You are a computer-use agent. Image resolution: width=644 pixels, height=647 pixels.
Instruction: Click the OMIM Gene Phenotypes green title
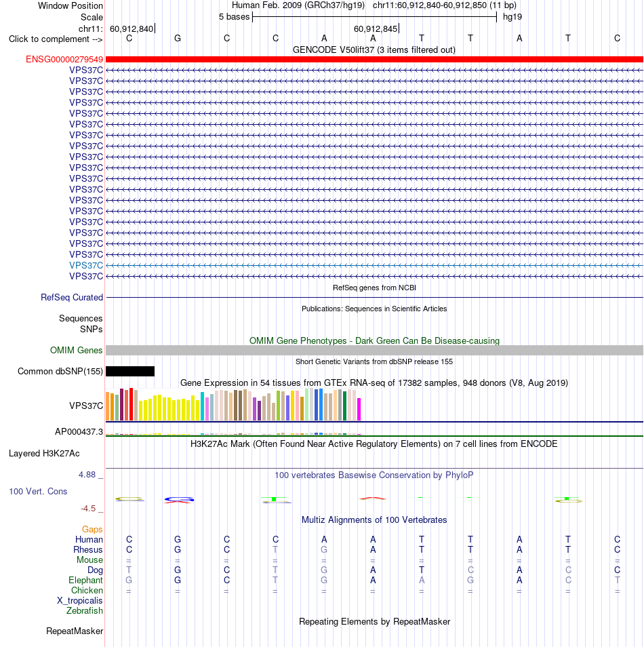click(374, 341)
